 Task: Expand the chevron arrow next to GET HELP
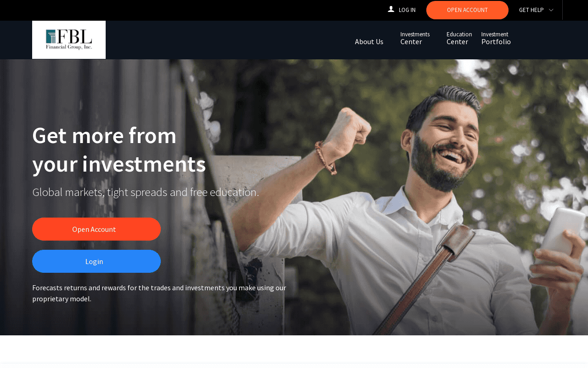coord(551,10)
